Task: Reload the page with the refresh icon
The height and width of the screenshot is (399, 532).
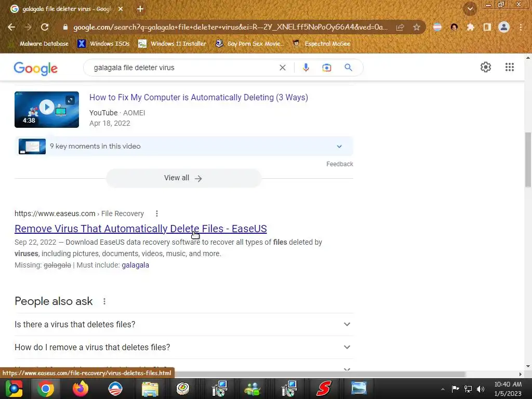Action: click(x=45, y=27)
